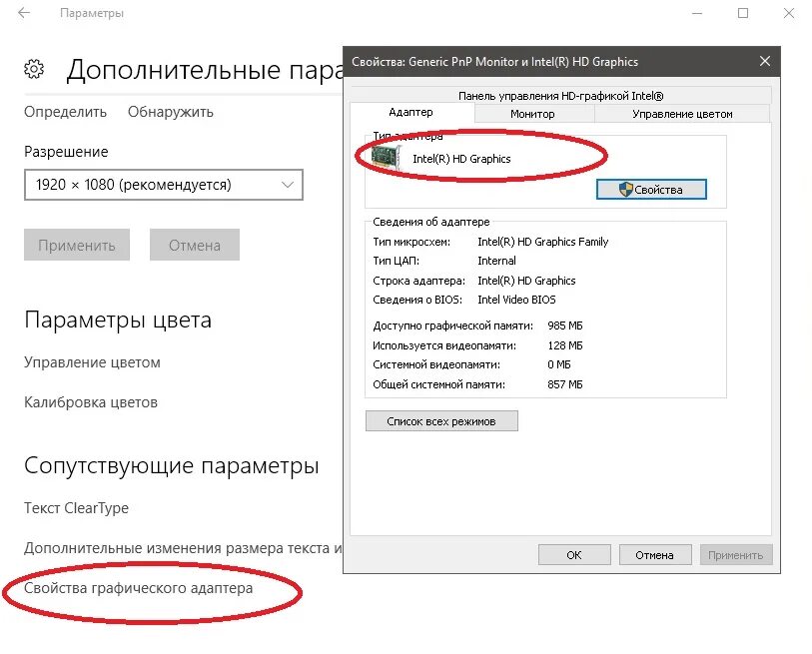This screenshot has height=654, width=812.
Task: Open Дополнительные изменения размера текста link
Action: (183, 548)
